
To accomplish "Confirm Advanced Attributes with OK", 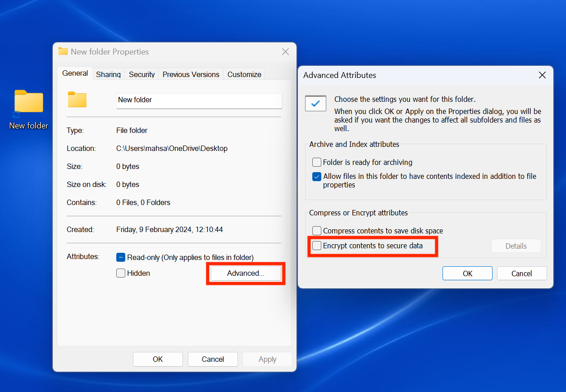I will (467, 273).
